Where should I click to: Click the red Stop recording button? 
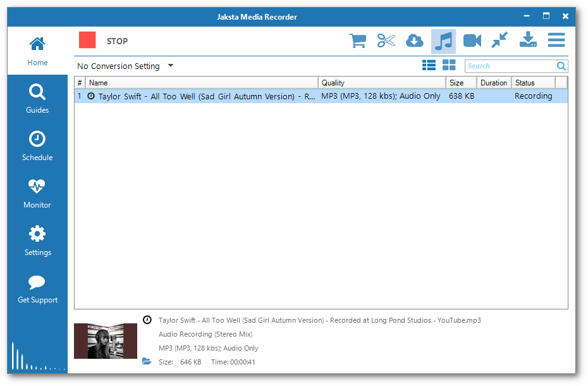tap(87, 40)
